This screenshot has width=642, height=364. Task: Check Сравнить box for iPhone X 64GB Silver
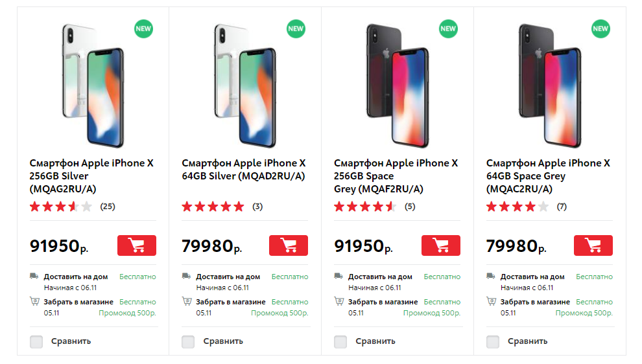click(x=188, y=341)
